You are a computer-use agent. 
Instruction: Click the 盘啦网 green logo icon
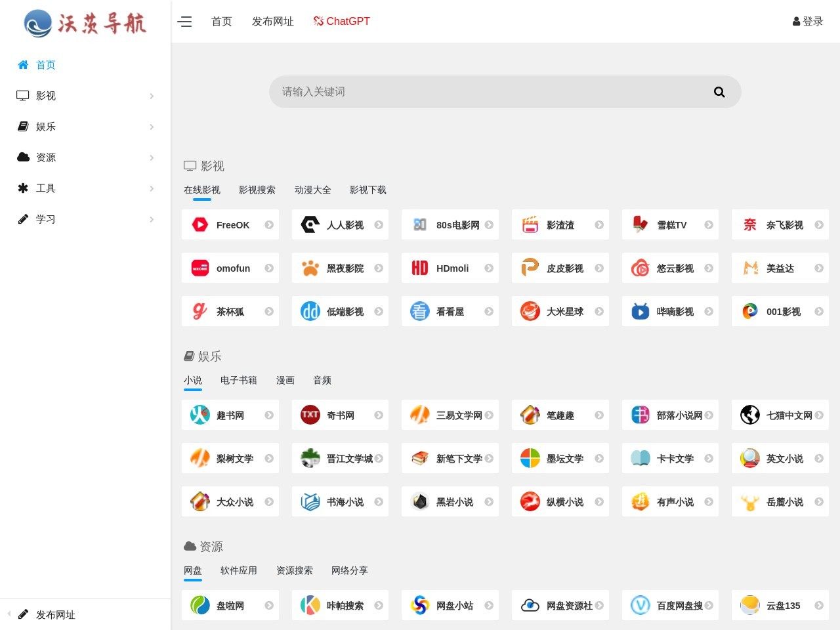[x=200, y=606]
